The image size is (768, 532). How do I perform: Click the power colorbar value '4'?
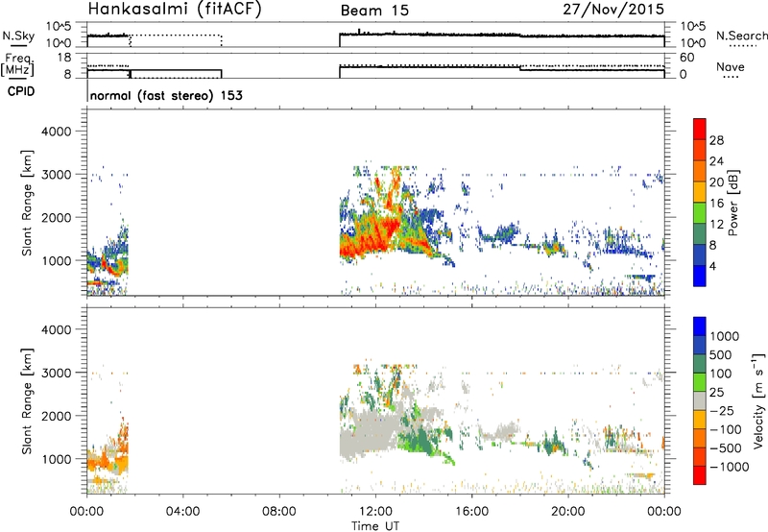712,266
